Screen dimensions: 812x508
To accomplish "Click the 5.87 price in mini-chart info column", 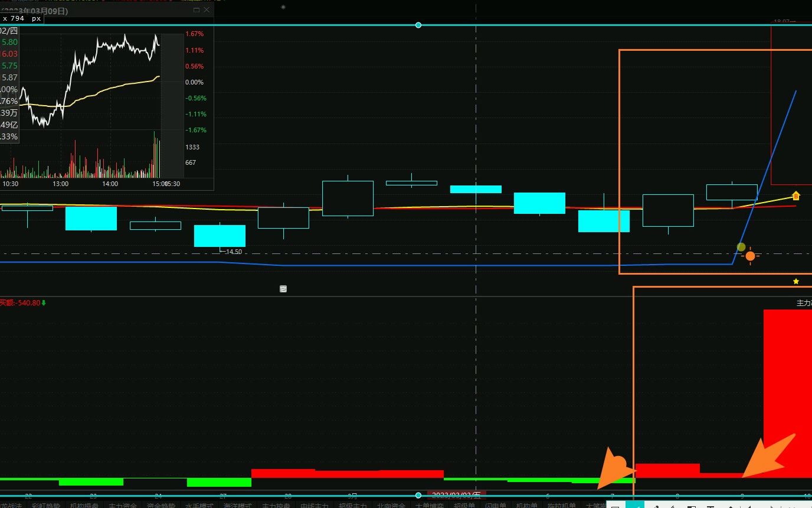I will click(9, 77).
